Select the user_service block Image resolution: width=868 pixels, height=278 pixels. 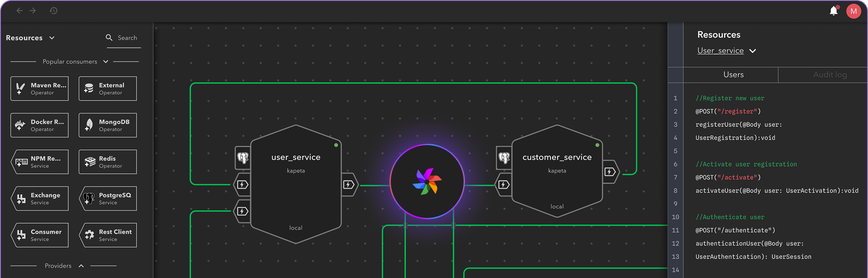pos(296,184)
